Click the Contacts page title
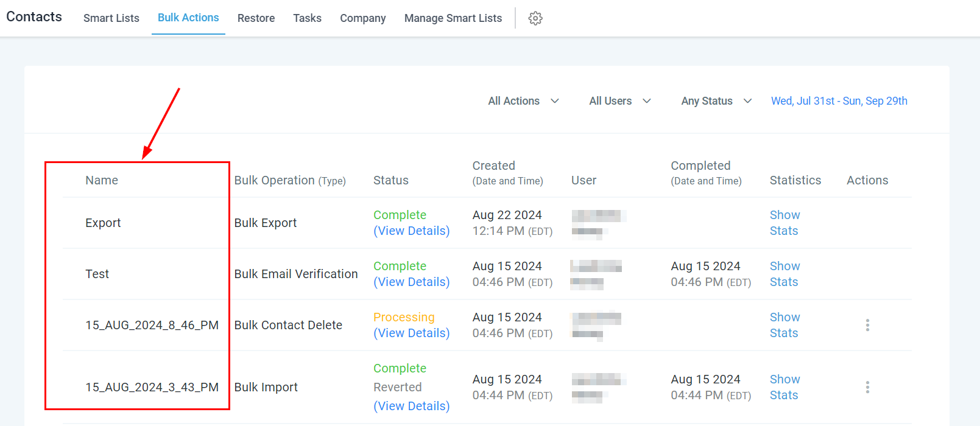 pos(34,16)
